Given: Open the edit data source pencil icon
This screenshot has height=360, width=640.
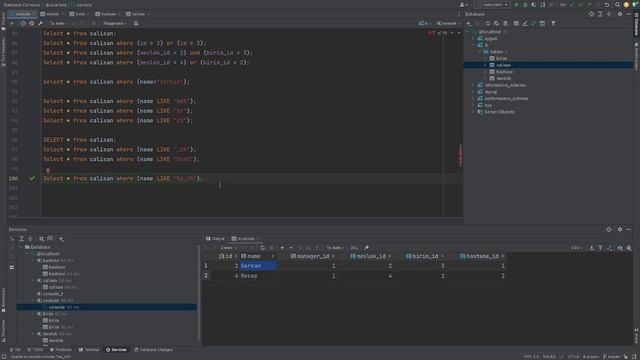Looking at the screenshot, I should [x=525, y=24].
